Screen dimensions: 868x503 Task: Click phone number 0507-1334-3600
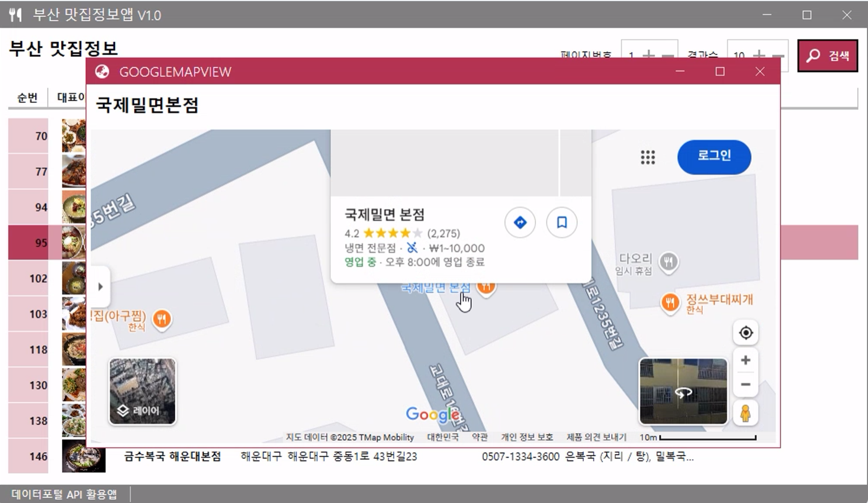(520, 456)
